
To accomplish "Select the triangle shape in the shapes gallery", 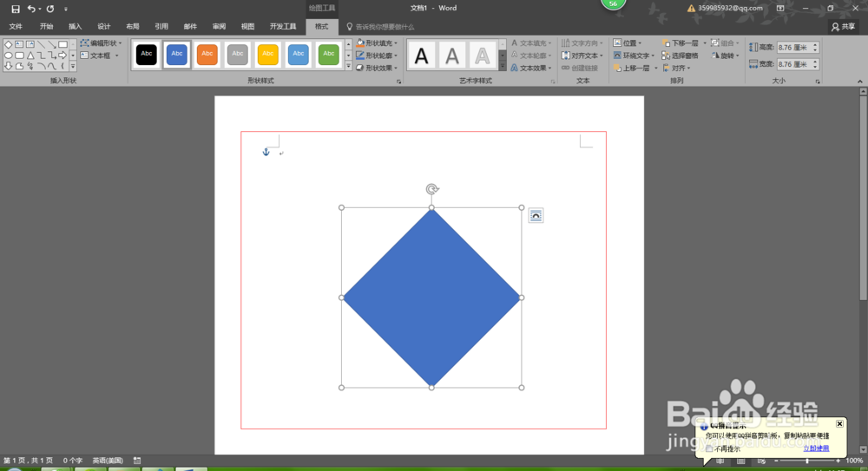I will click(30, 56).
